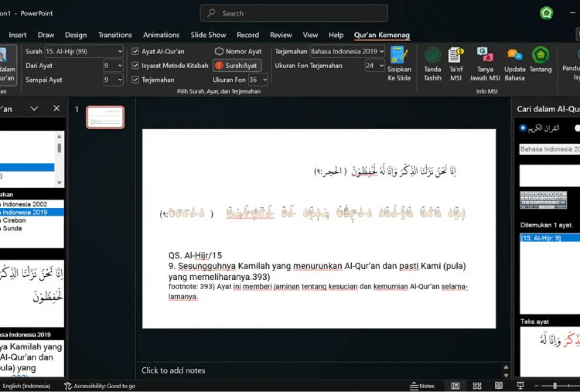Screen dimensions: 580x392
Task: Toggle Isyarat Metode Kitabah checkbox
Action: coord(135,66)
